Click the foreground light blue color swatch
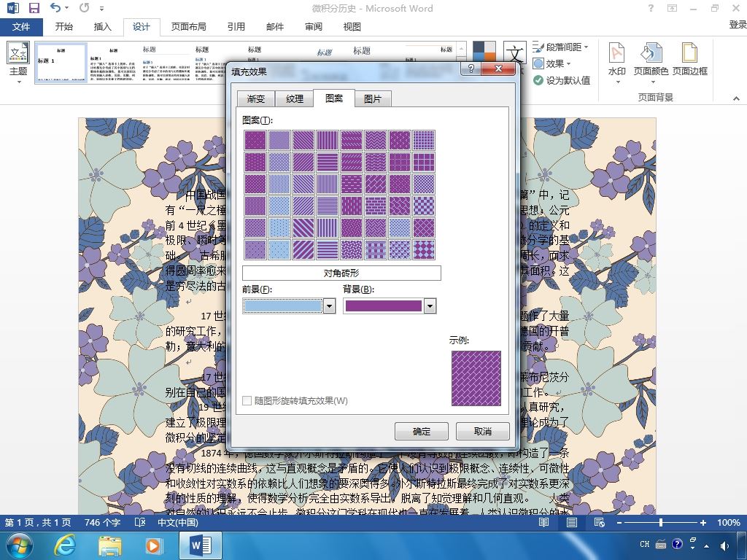 283,306
